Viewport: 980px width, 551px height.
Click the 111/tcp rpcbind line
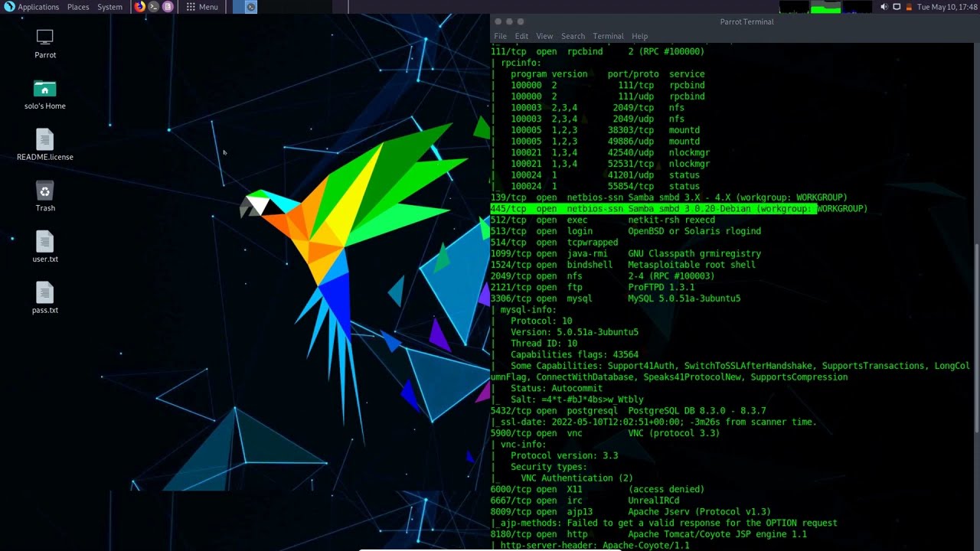pyautogui.click(x=597, y=51)
